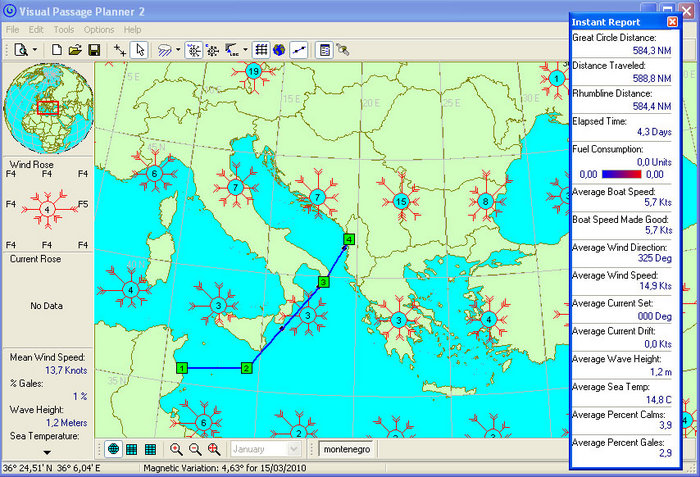Screen dimensions: 700x477
Task: Expand the weather cloud tool dropdown arrow
Action: pos(177,49)
